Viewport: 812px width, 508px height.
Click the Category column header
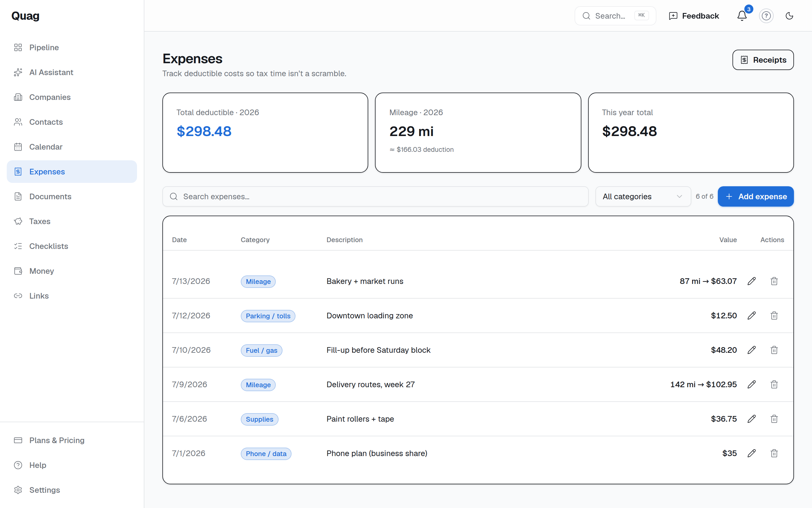pos(255,240)
